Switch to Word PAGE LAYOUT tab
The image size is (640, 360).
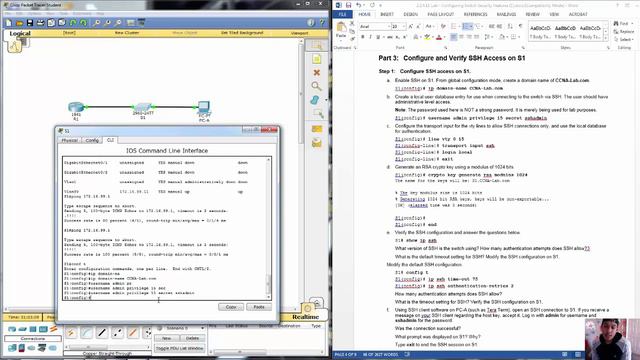click(440, 14)
